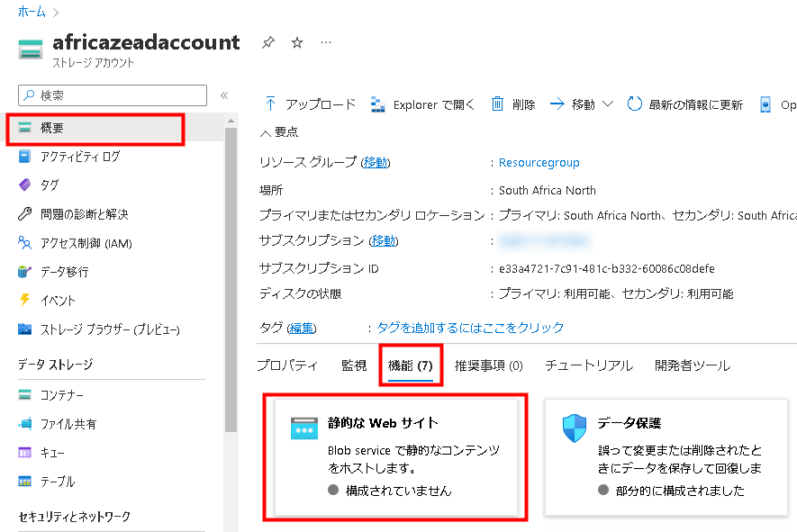797x532 pixels.
Task: Click the コンテナー icon in the sidebar
Action: tap(24, 395)
